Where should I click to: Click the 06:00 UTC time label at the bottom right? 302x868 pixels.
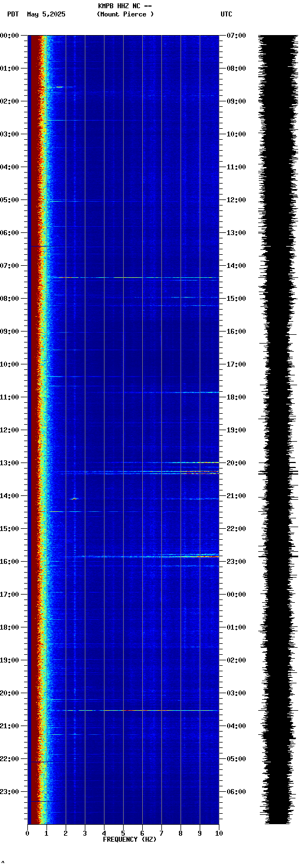pos(236,792)
